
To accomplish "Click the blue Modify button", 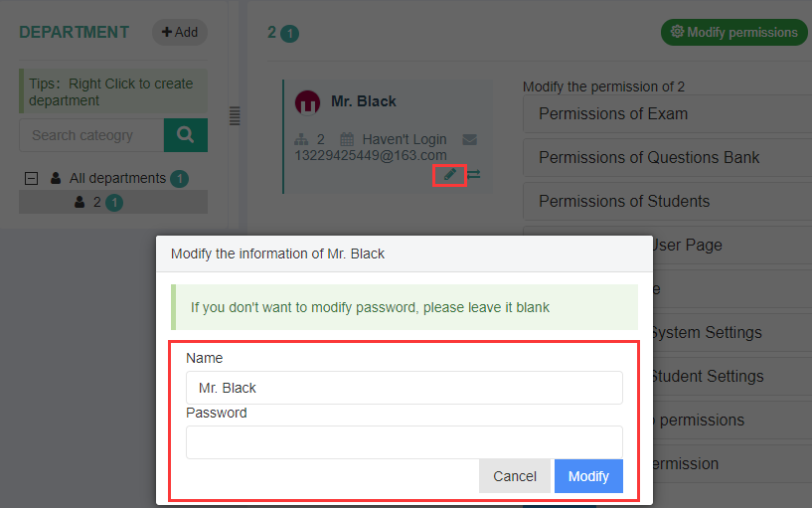I will 588,476.
